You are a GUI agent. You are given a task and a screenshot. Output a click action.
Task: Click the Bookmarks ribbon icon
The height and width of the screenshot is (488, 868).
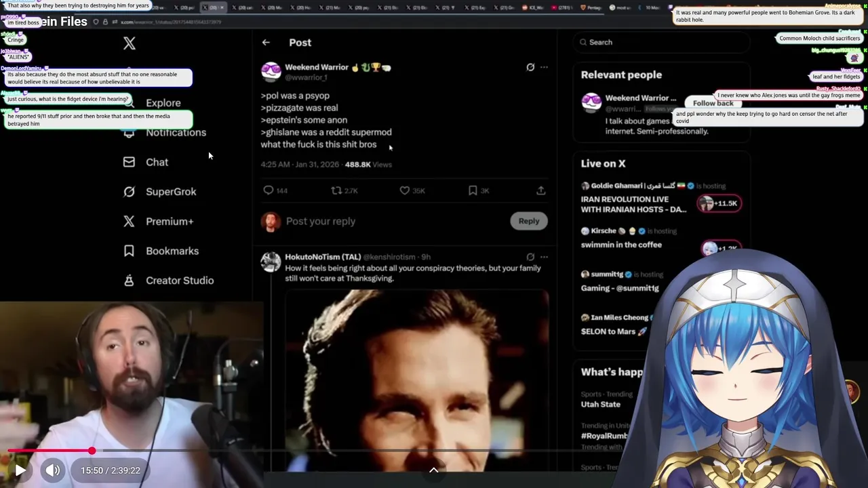[x=129, y=251]
